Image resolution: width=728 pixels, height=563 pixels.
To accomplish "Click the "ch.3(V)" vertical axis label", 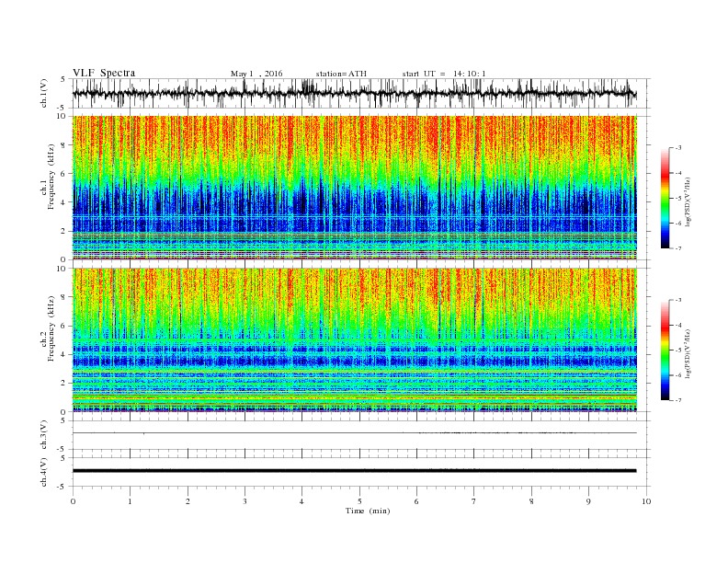I will coord(44,435).
